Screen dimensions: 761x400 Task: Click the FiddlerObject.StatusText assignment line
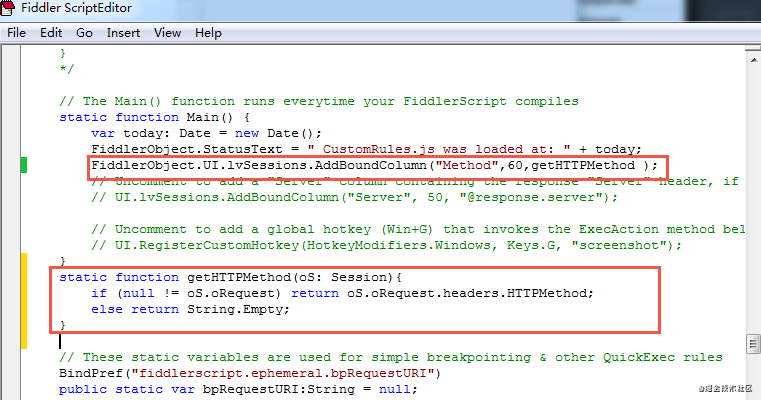coord(366,150)
